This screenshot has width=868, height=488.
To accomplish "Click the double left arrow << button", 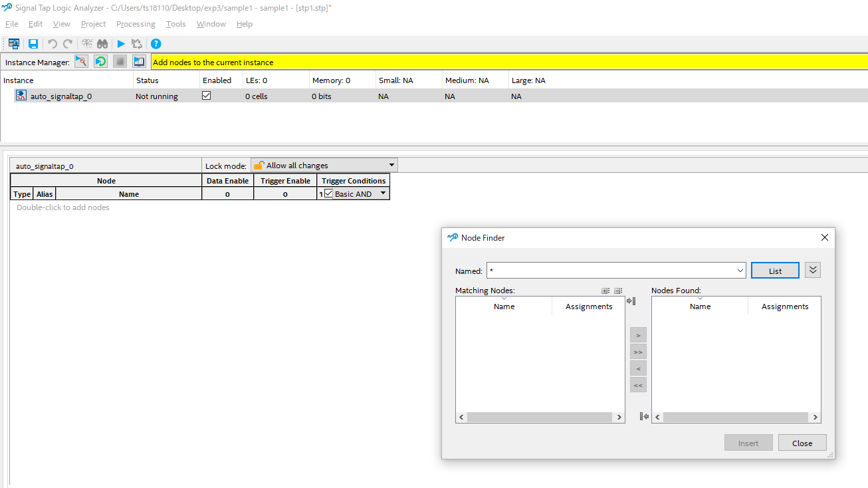I will [x=638, y=385].
